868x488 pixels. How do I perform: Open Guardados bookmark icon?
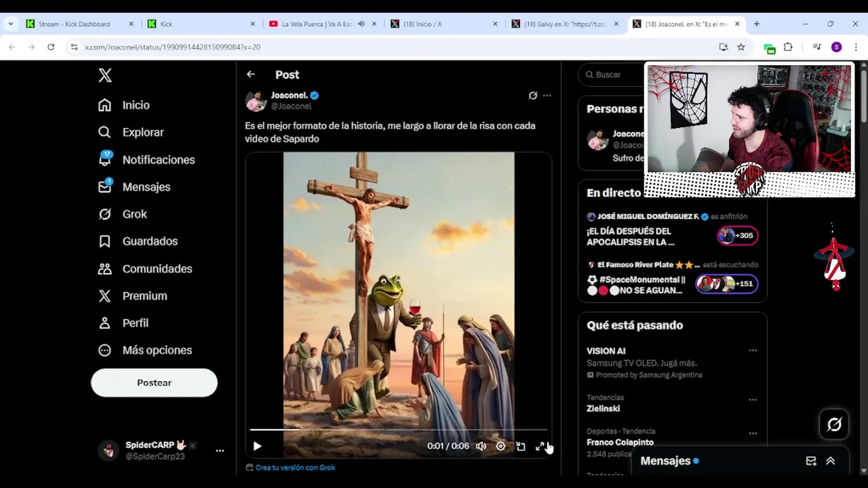coord(104,241)
